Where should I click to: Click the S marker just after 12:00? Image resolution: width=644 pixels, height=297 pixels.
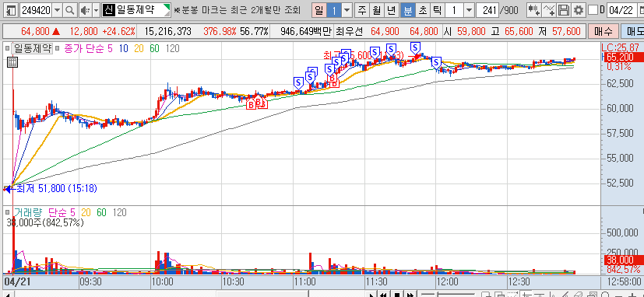coord(436,63)
